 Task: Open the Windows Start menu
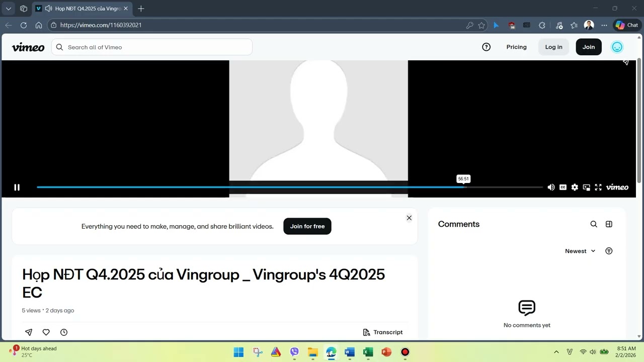(x=238, y=352)
